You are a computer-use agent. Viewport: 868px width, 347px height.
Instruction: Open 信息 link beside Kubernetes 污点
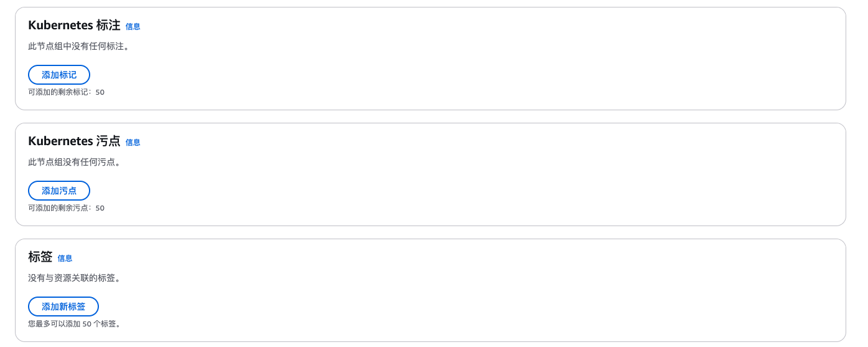pos(133,143)
